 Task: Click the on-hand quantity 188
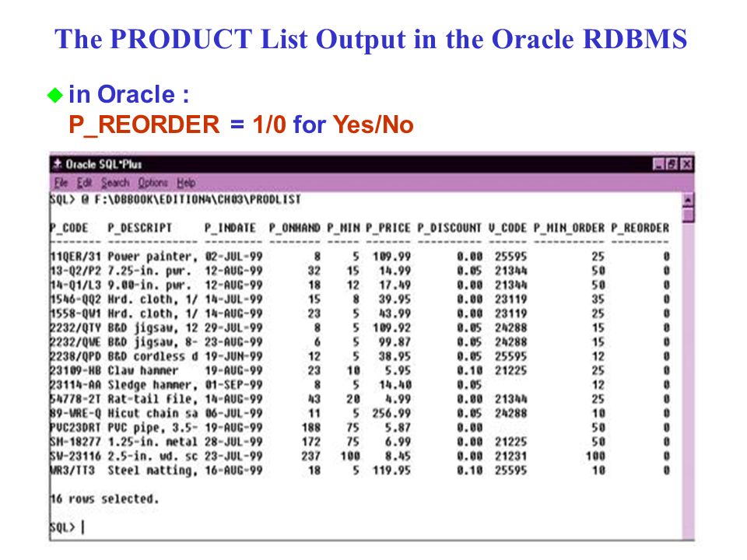(311, 428)
